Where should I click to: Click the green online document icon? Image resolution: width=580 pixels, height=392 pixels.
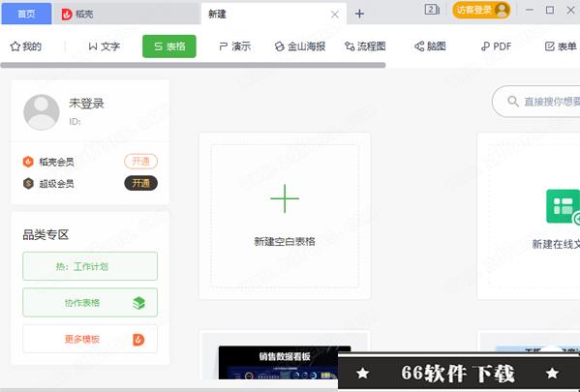click(563, 206)
